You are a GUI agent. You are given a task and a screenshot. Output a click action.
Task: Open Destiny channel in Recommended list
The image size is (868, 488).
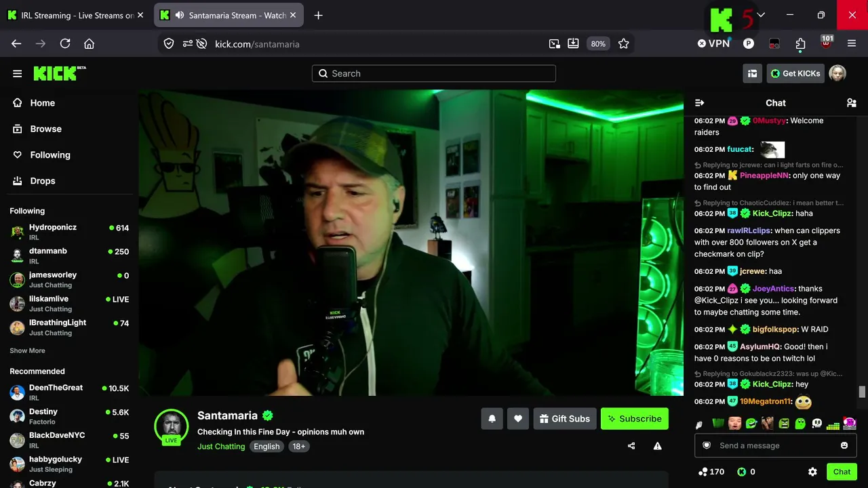pyautogui.click(x=69, y=416)
